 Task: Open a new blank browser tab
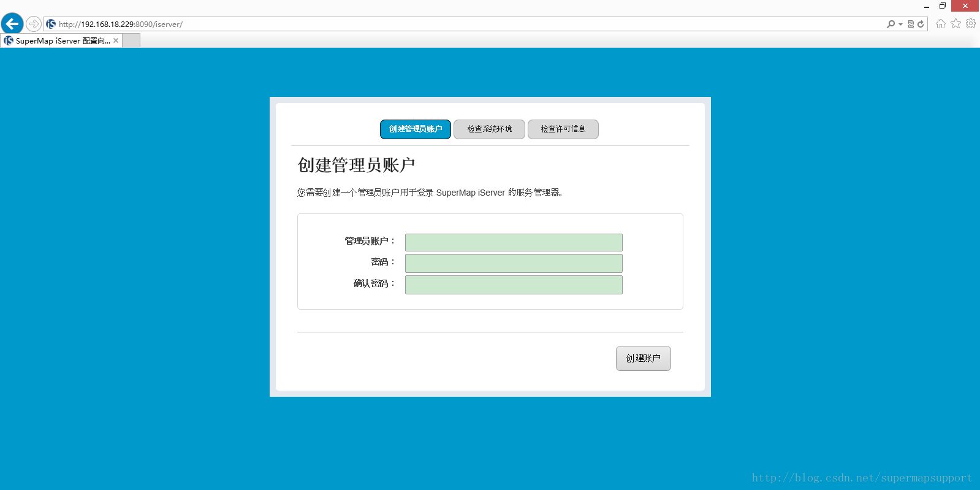[x=132, y=40]
